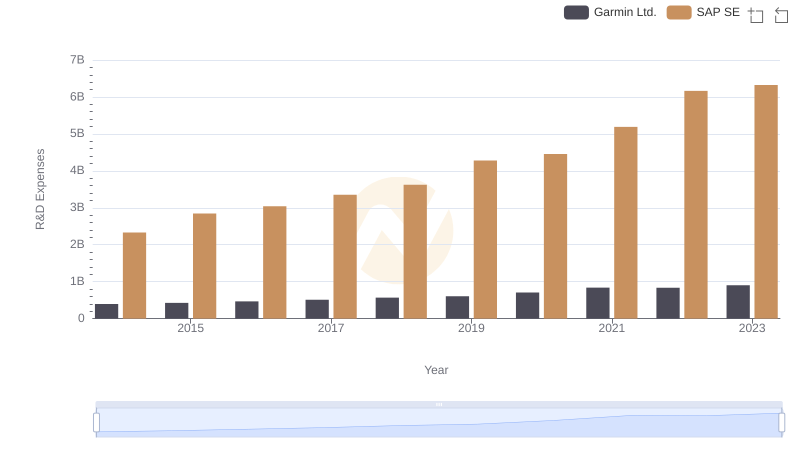Screen dimensions: 800x461
Task: Click the SAP SE bar for 2023
Action: click(x=766, y=202)
